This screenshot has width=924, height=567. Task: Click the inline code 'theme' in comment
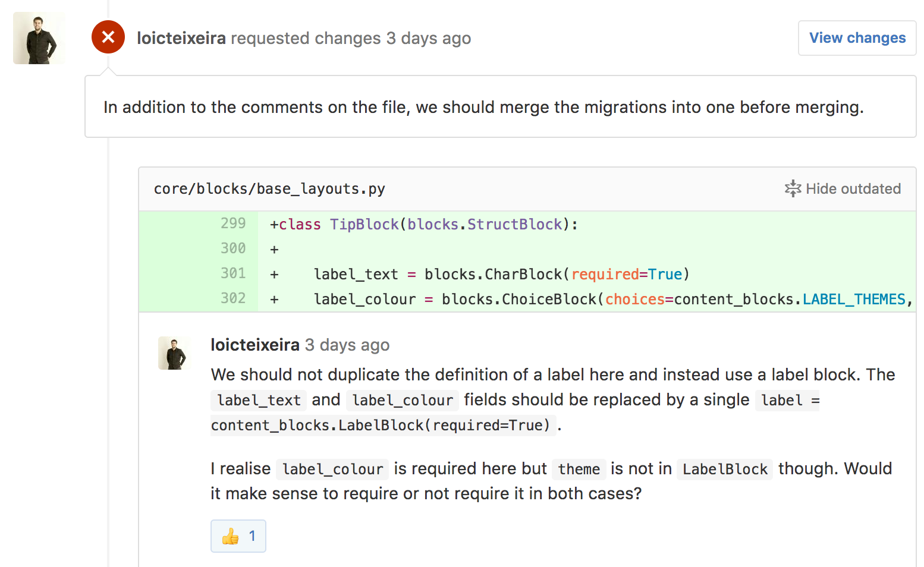(579, 469)
